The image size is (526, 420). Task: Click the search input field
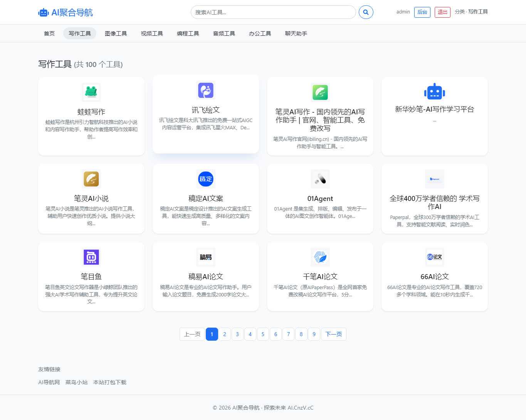click(273, 12)
